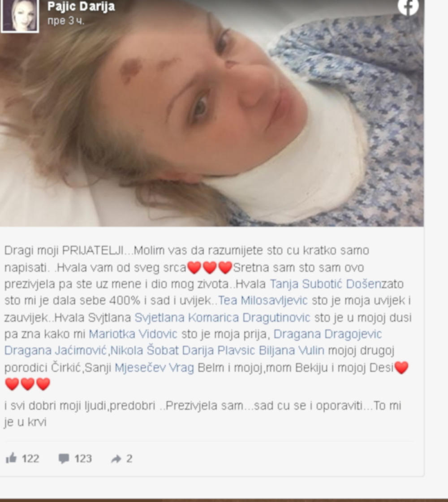Open Dragana Dragojevic tagged profile

(327, 334)
